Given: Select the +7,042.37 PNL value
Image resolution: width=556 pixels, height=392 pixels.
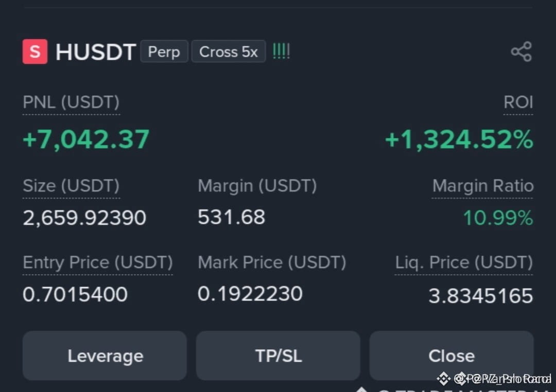Looking at the screenshot, I should (86, 139).
